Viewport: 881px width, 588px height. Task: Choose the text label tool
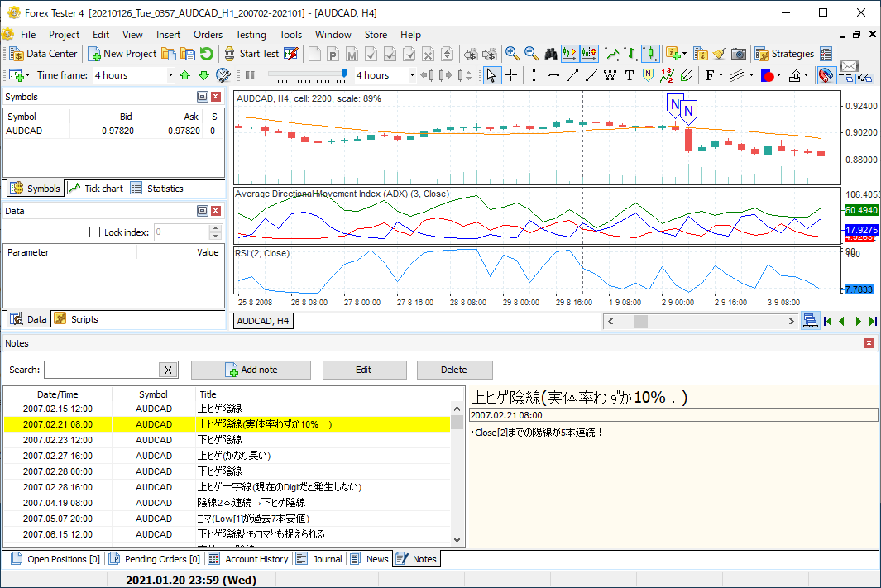[629, 75]
